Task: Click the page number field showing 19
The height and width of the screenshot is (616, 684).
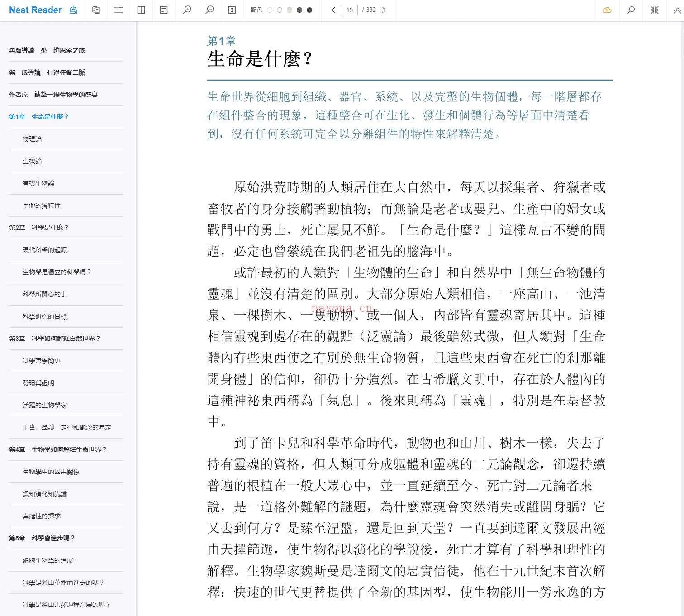Action: click(x=350, y=10)
